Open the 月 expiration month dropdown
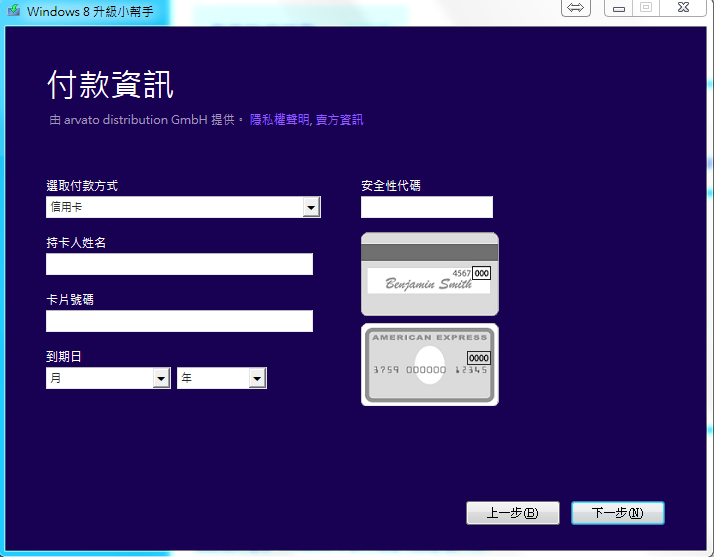The width and height of the screenshot is (714, 557). point(108,378)
